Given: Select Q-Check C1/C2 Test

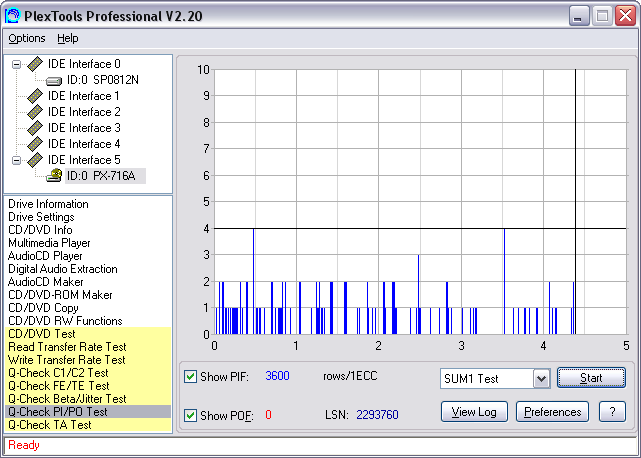Looking at the screenshot, I should (58, 373).
